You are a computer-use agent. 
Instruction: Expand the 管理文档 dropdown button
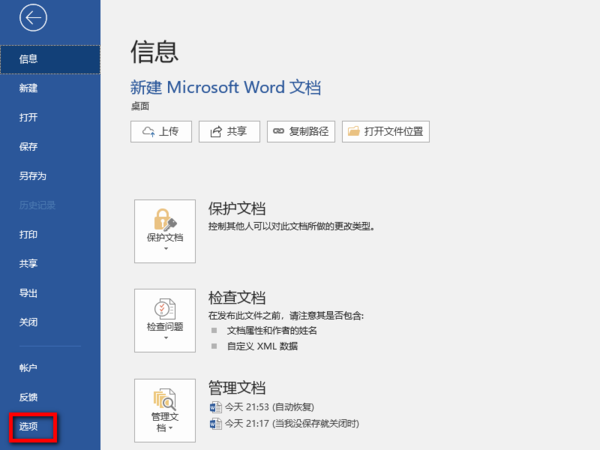click(x=165, y=411)
